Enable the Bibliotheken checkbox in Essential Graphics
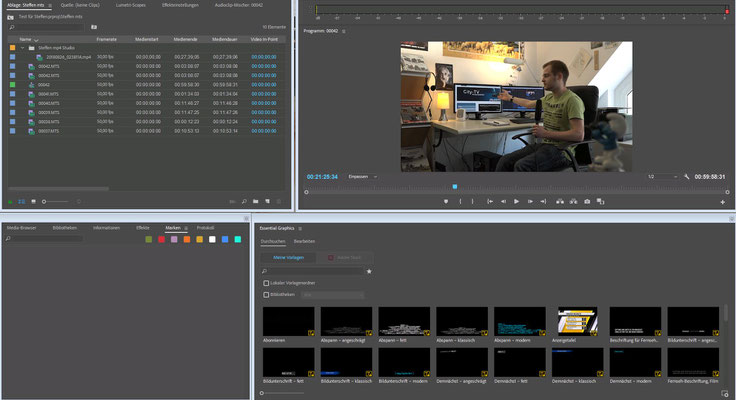 point(266,295)
